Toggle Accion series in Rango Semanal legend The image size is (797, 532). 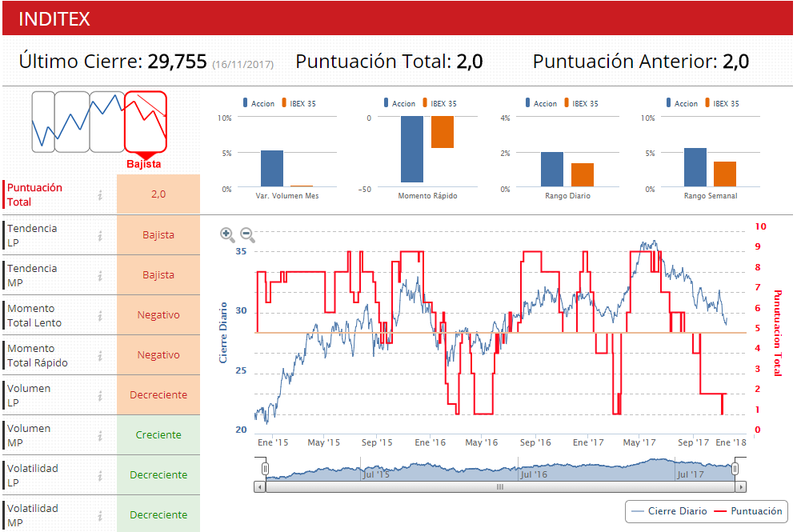[682, 103]
